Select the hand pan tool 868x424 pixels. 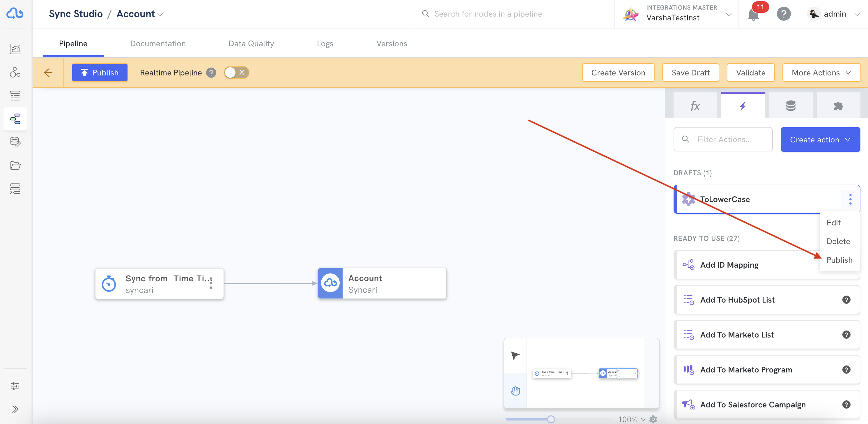(x=515, y=391)
